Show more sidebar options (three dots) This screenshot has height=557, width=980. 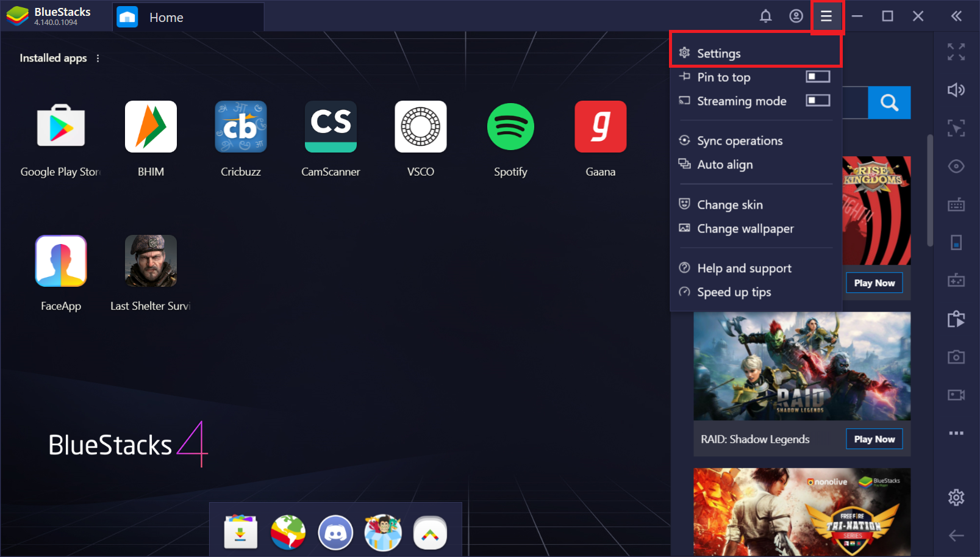(x=956, y=433)
